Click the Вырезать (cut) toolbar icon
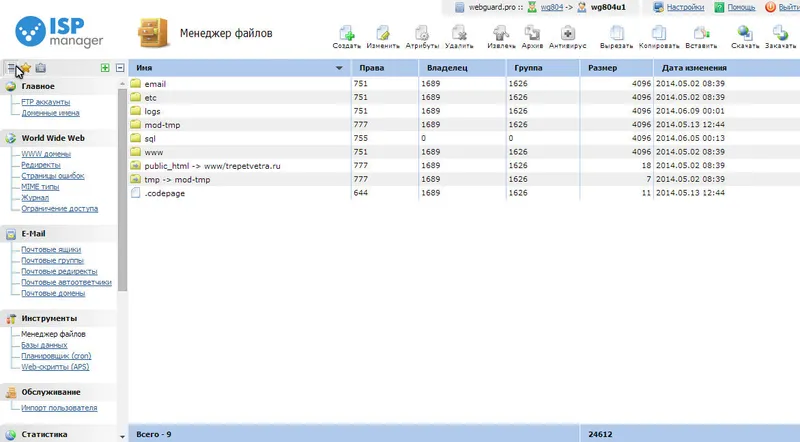This screenshot has height=442, width=800. point(616,34)
